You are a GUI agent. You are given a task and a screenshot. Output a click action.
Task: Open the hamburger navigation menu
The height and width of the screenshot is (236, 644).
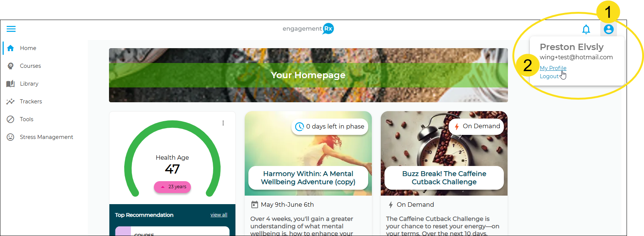tap(11, 29)
